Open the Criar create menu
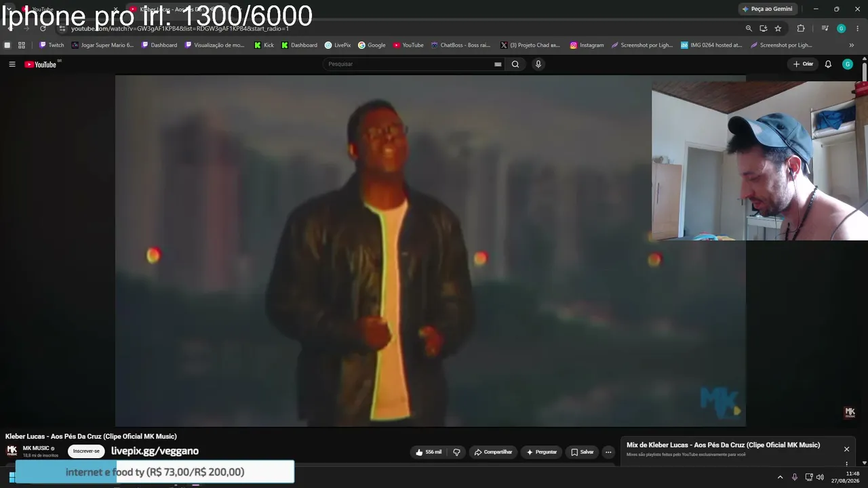 [803, 64]
